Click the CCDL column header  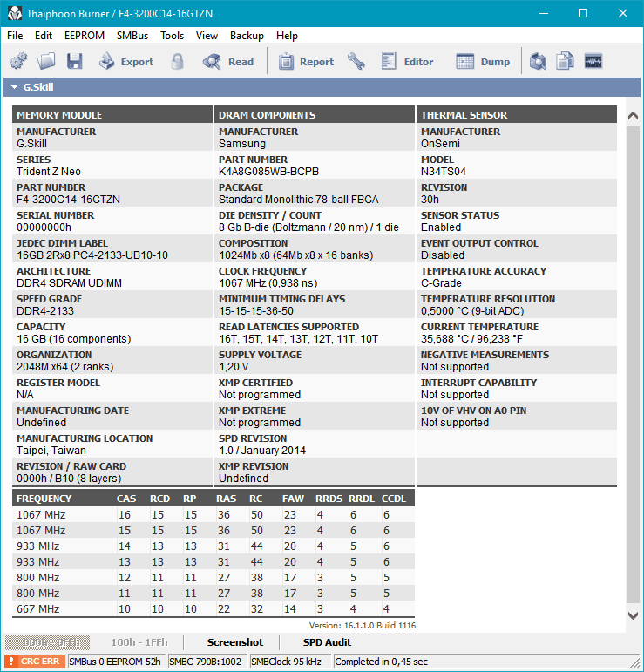393,499
